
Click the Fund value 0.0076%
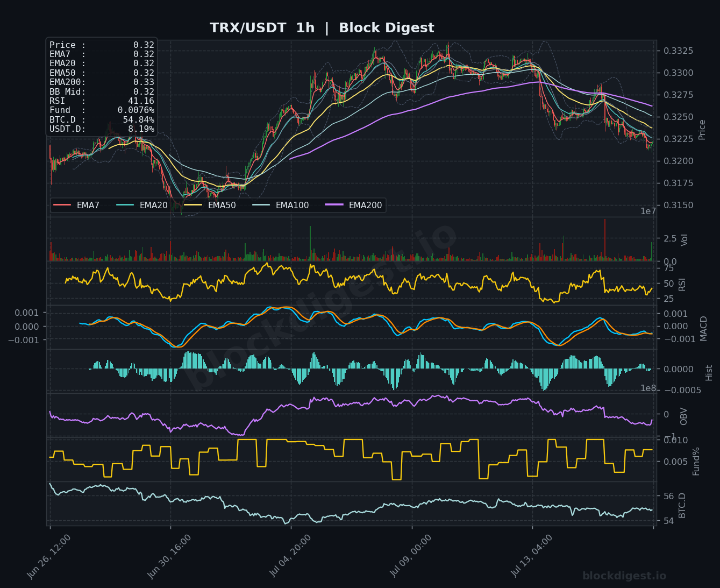136,110
